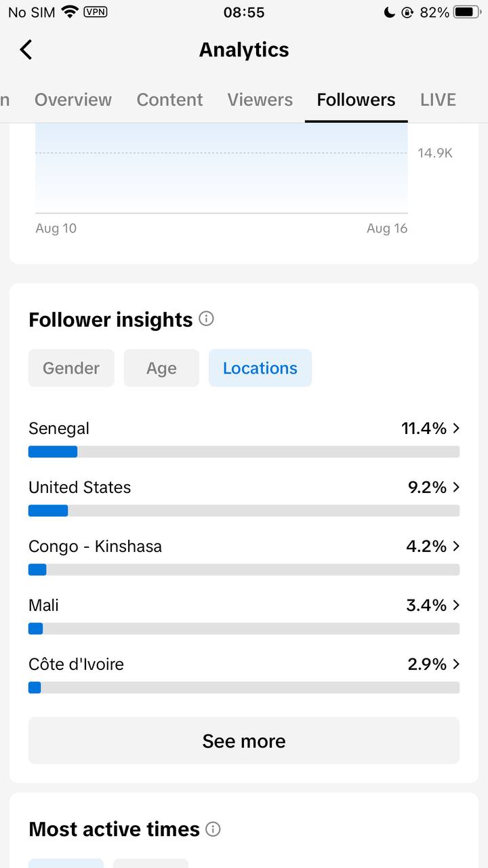Open Follower insights info icon
The width and height of the screenshot is (488, 868).
[x=207, y=319]
